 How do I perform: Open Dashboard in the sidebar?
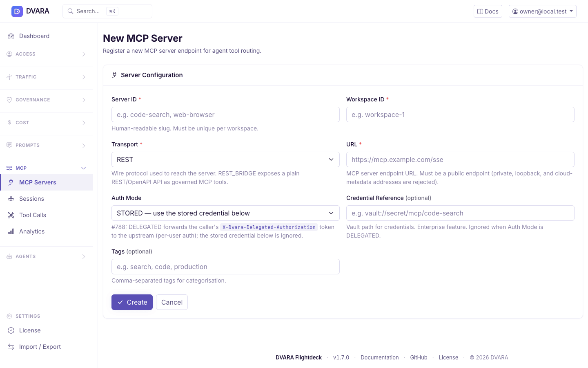tap(47, 36)
